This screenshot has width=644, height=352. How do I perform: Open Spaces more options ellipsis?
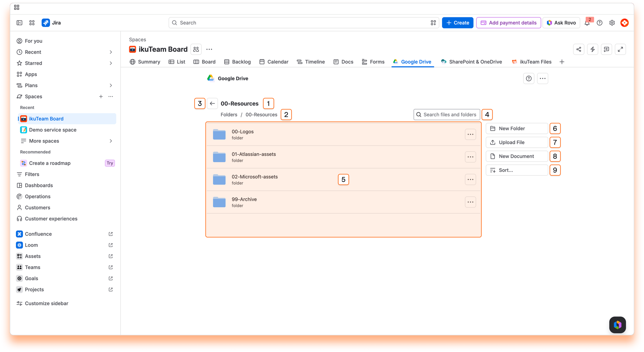point(111,97)
